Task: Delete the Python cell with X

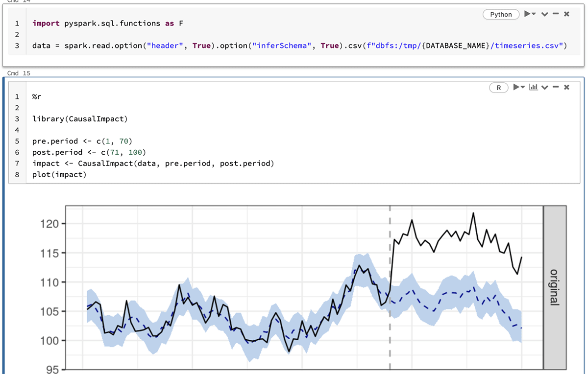Action: pos(566,14)
